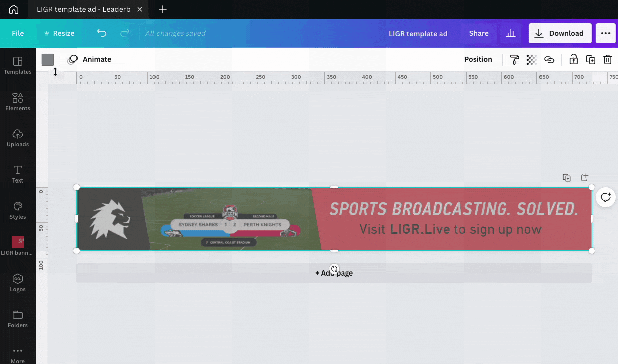Open the Elements panel
618x364 pixels.
point(18,102)
